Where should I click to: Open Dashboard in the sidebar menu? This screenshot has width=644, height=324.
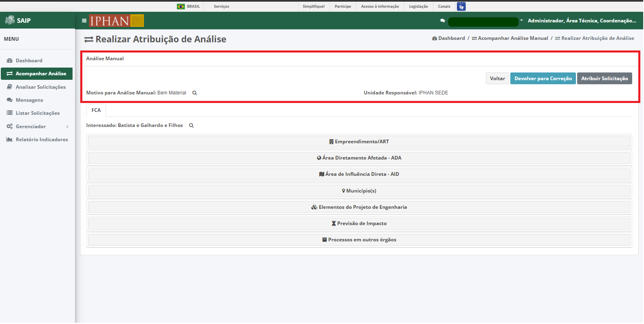coord(37,61)
